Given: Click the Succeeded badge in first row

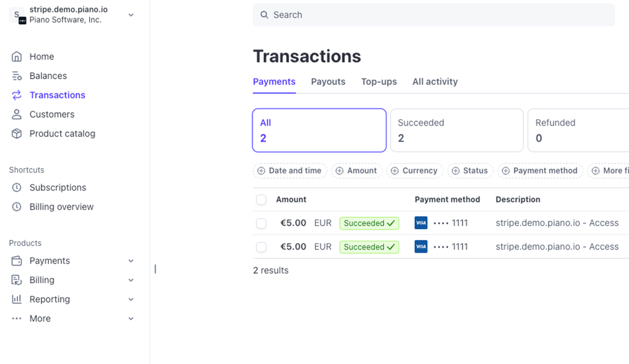Looking at the screenshot, I should pos(369,223).
